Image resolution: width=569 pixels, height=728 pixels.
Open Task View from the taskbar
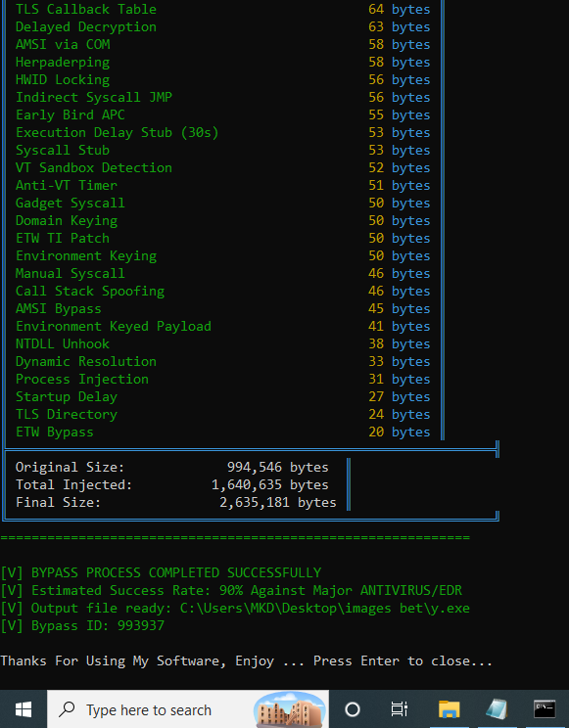click(x=400, y=709)
